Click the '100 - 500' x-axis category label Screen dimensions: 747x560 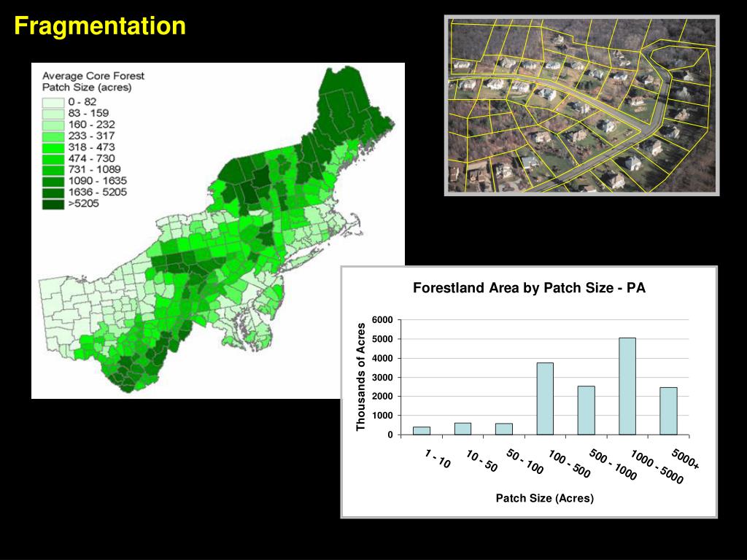point(569,463)
